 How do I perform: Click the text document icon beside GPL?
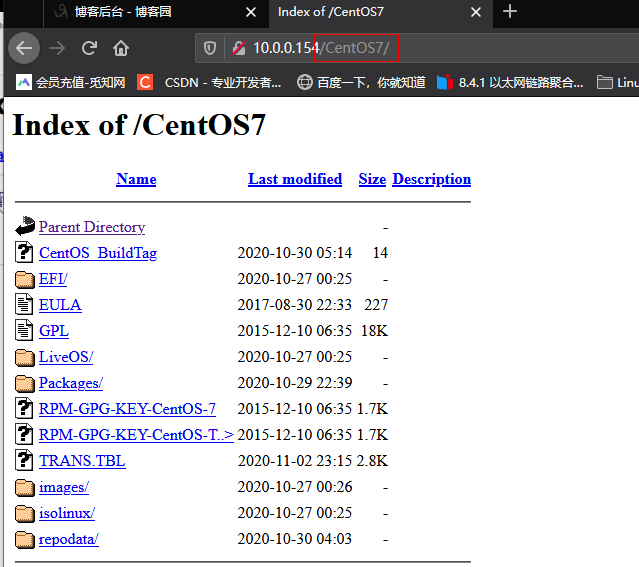click(x=24, y=330)
